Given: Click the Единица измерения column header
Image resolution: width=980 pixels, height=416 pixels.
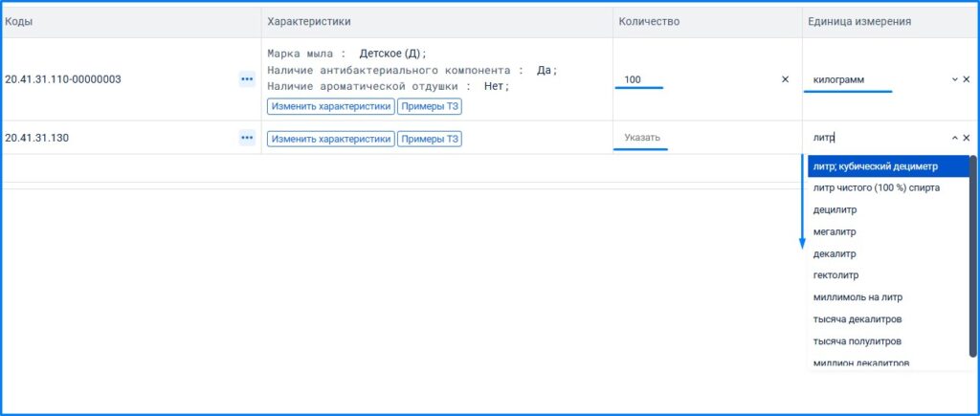Looking at the screenshot, I should [x=859, y=21].
